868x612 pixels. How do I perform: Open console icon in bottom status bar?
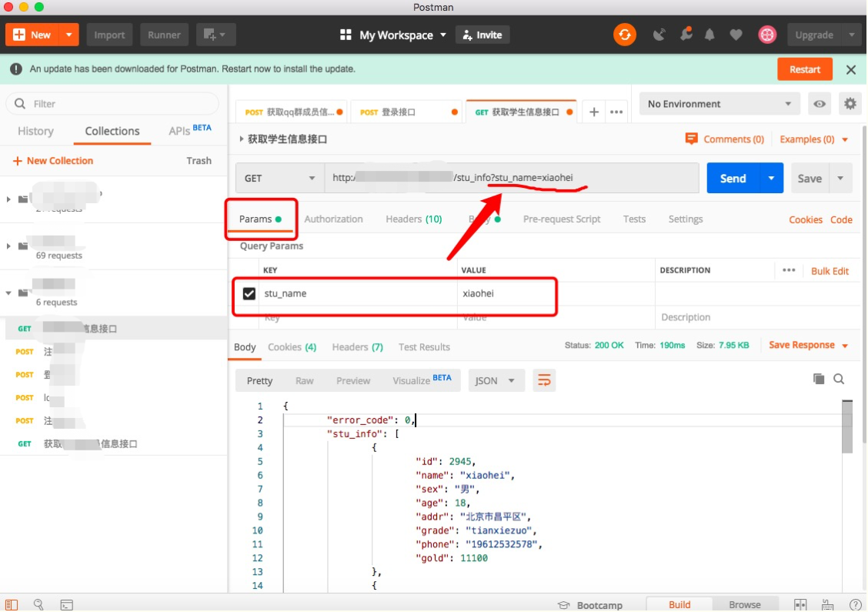66,605
